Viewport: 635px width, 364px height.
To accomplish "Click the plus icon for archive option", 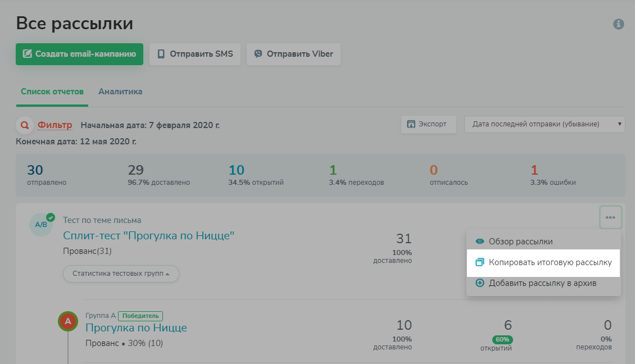I will 479,283.
